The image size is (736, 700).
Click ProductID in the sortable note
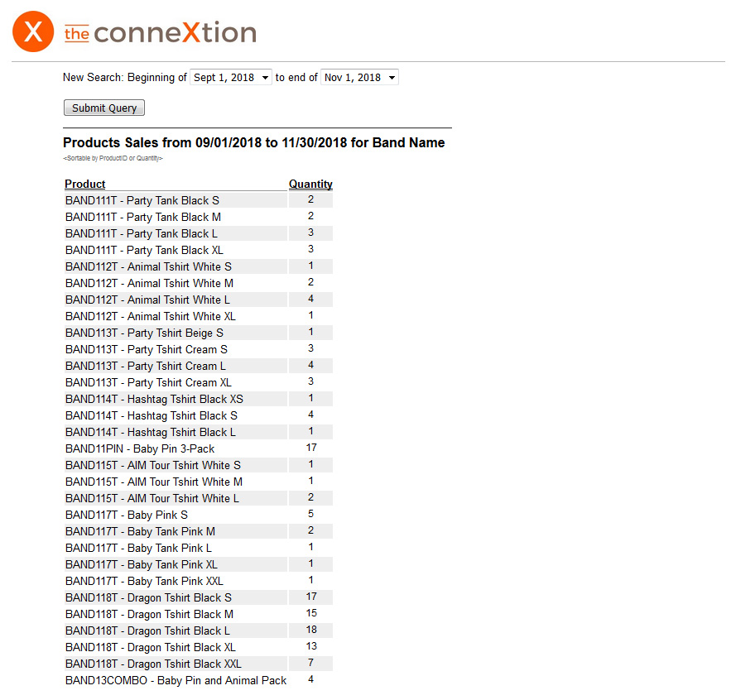(113, 158)
